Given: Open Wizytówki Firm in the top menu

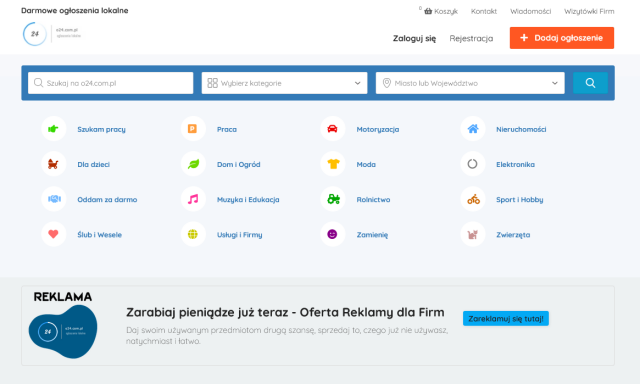Looking at the screenshot, I should coord(589,11).
